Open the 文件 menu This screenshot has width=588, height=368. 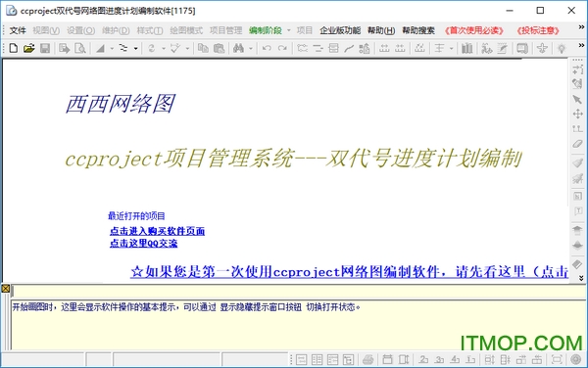coord(18,30)
